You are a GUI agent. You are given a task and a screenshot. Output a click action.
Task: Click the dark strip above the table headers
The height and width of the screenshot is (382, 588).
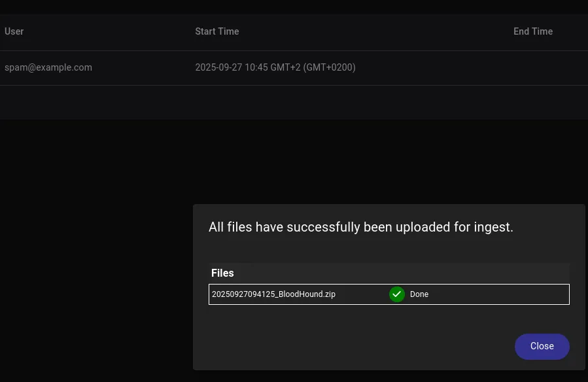294,7
